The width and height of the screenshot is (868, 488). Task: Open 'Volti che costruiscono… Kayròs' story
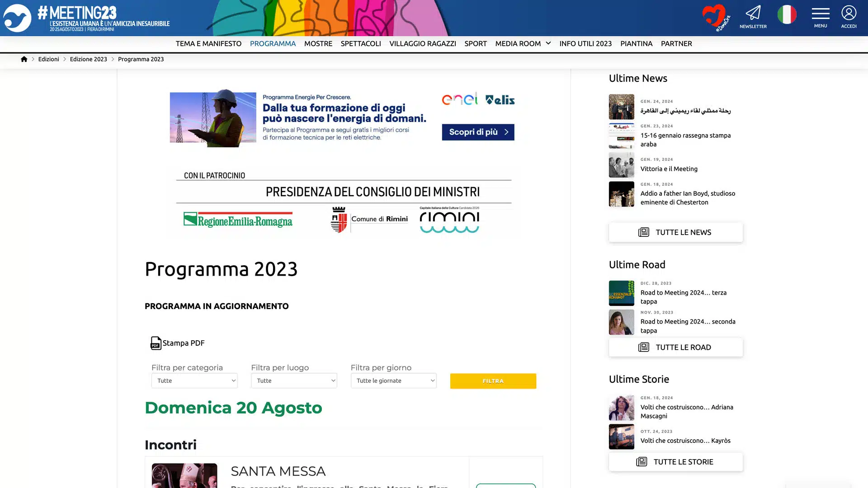click(685, 441)
